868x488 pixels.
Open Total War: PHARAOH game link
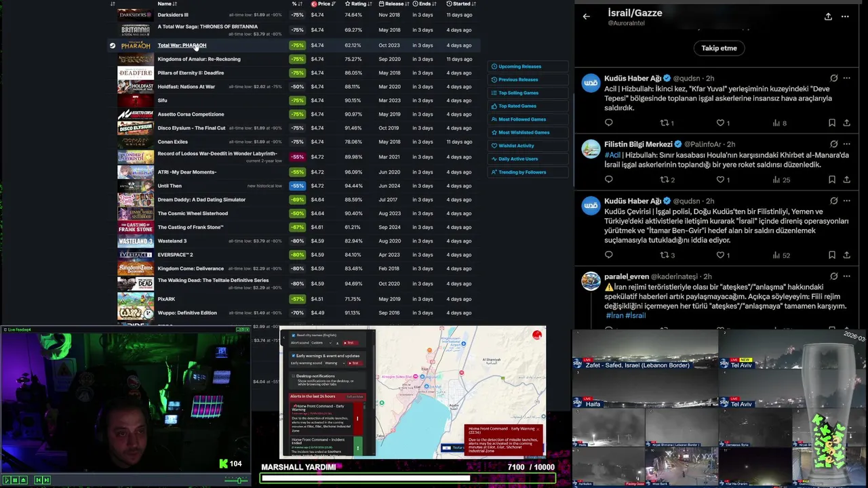pos(182,45)
